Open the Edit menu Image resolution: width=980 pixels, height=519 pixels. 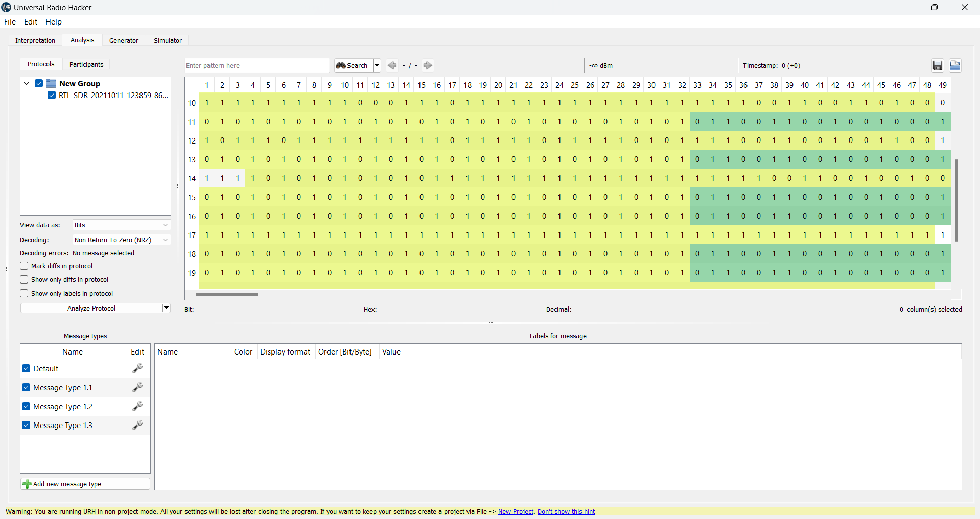pyautogui.click(x=31, y=22)
